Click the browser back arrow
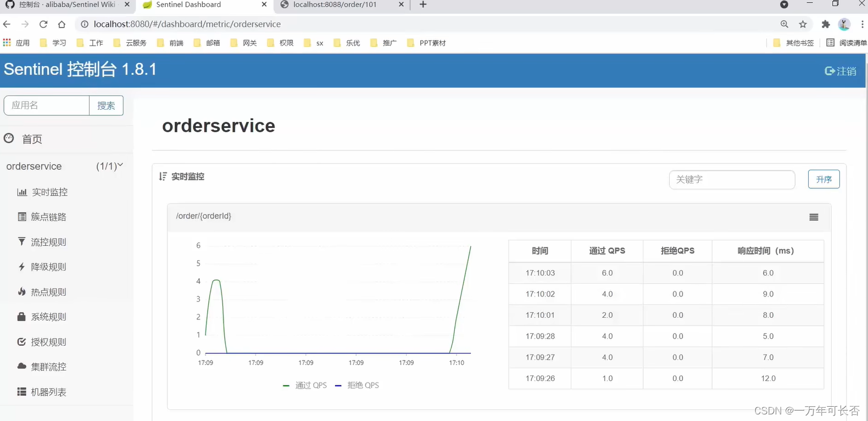The height and width of the screenshot is (421, 868). [7, 24]
